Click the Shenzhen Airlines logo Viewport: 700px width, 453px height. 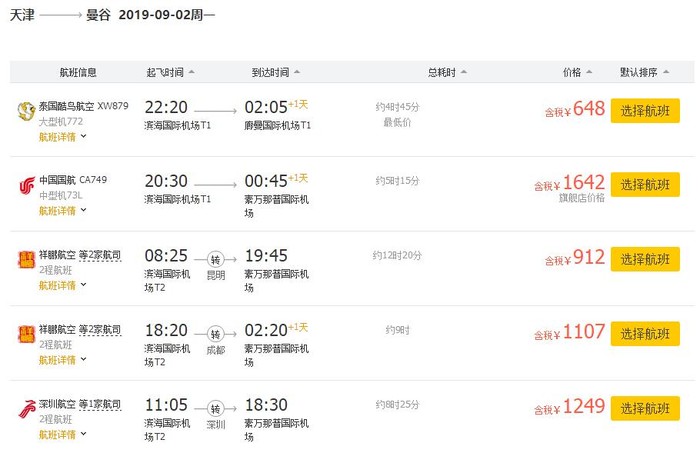25,411
